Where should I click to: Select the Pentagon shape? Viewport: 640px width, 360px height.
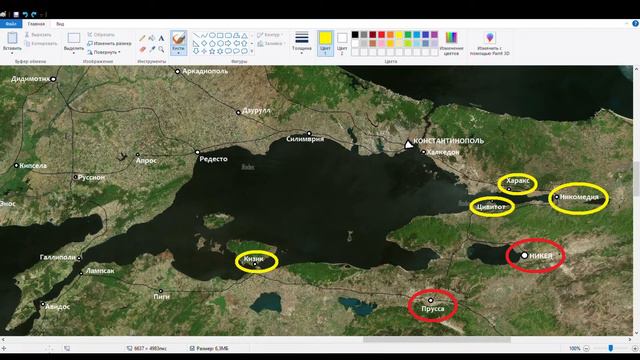(212, 43)
